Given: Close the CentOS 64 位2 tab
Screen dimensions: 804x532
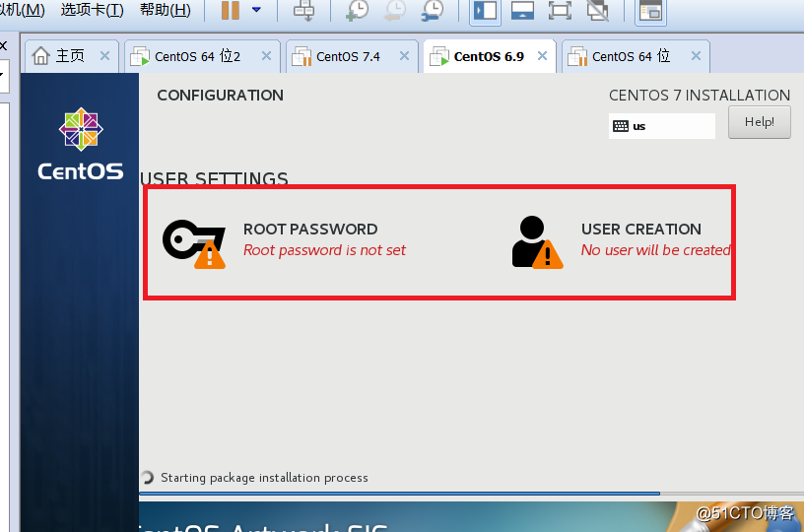Looking at the screenshot, I should (267, 56).
